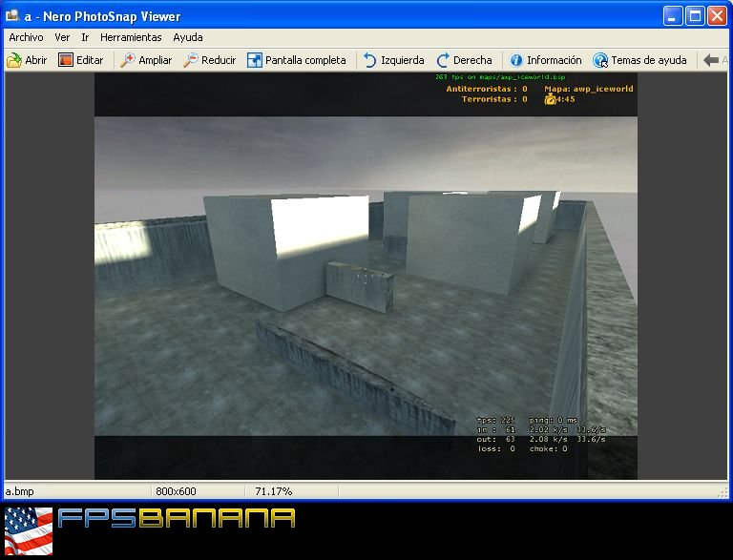The width and height of the screenshot is (733, 560).
Task: Open the Ver menu
Action: click(x=62, y=37)
